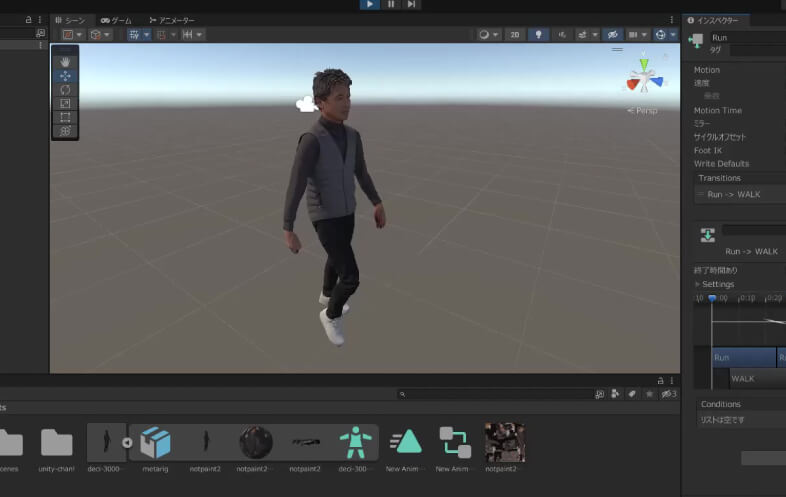Toggle scene lighting bulb
The height and width of the screenshot is (497, 786).
(x=539, y=34)
